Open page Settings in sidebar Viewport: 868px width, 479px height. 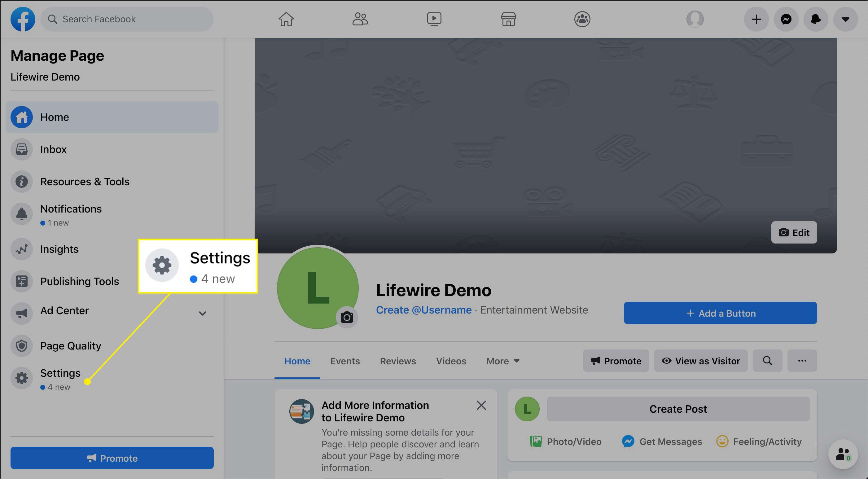112,379
